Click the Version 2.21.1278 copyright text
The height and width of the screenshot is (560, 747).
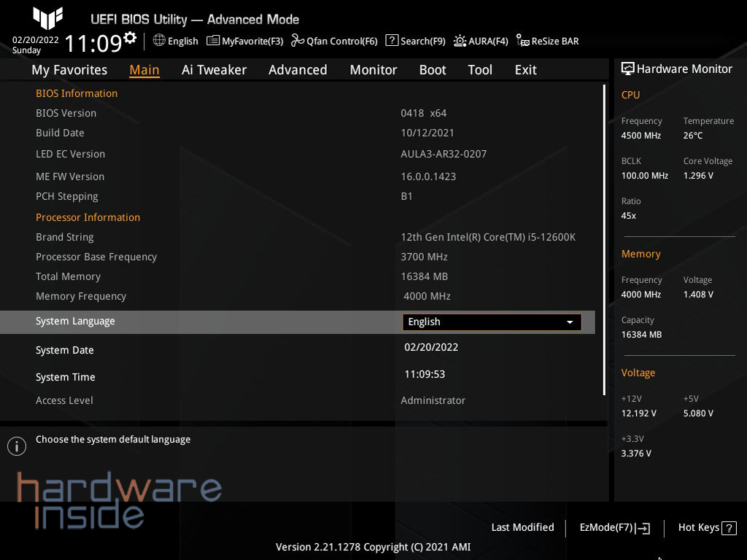pos(373,547)
